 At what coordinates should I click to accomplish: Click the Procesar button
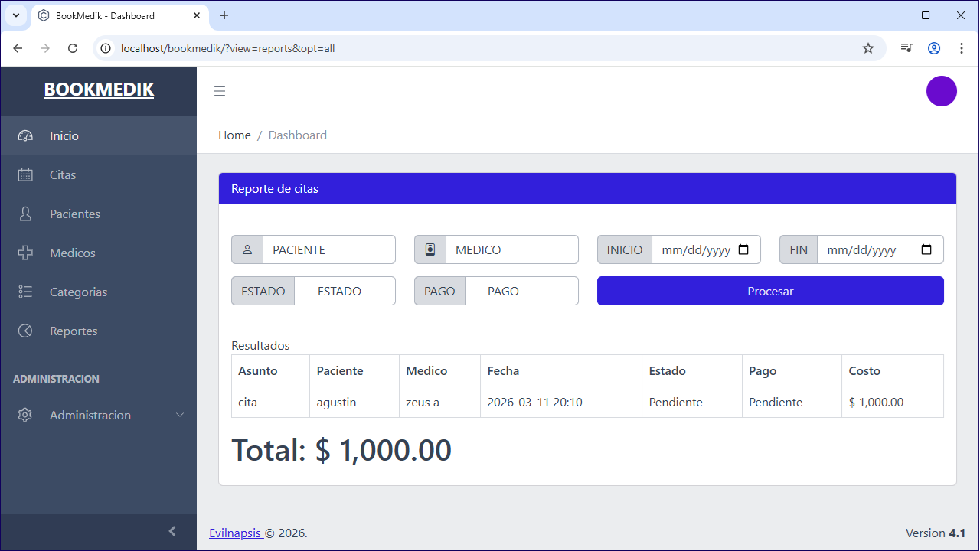pyautogui.click(x=770, y=291)
